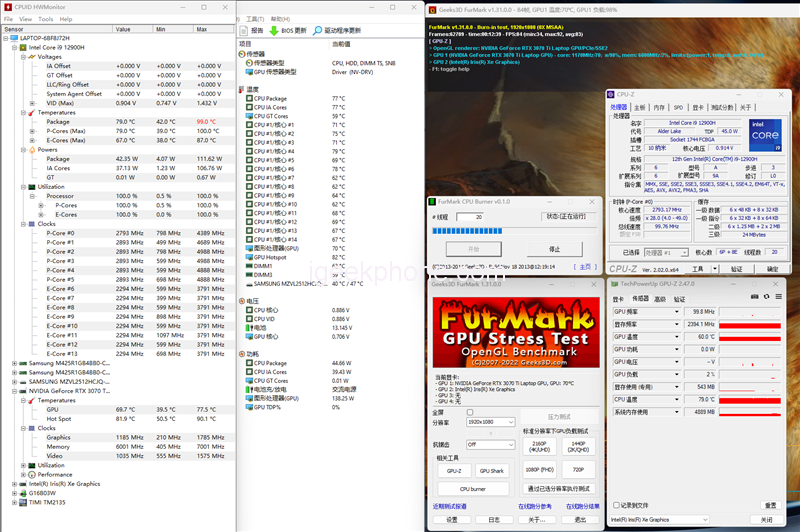Click the report icon in toolbar
The image size is (800, 532).
243,31
